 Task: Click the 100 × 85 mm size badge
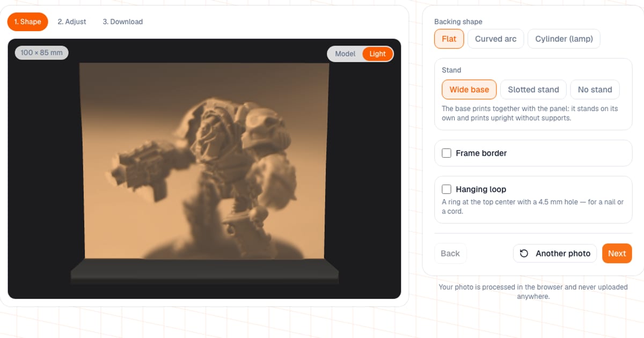(42, 53)
